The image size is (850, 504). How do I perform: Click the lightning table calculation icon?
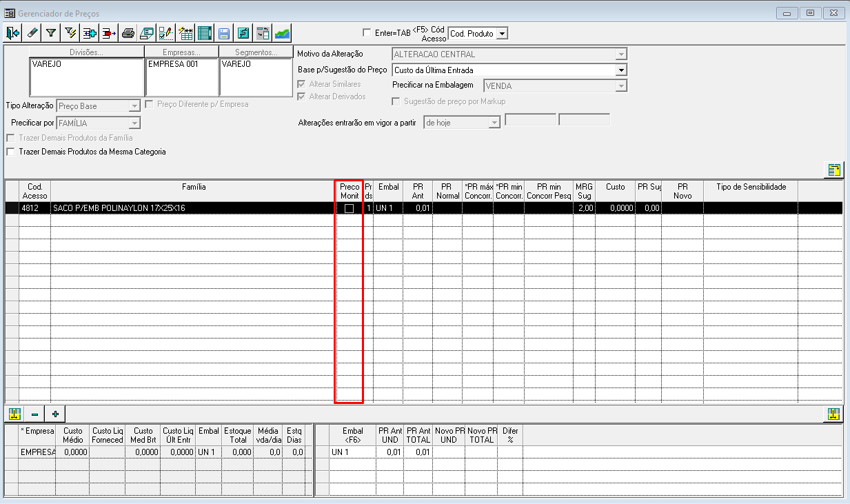pyautogui.click(x=185, y=32)
